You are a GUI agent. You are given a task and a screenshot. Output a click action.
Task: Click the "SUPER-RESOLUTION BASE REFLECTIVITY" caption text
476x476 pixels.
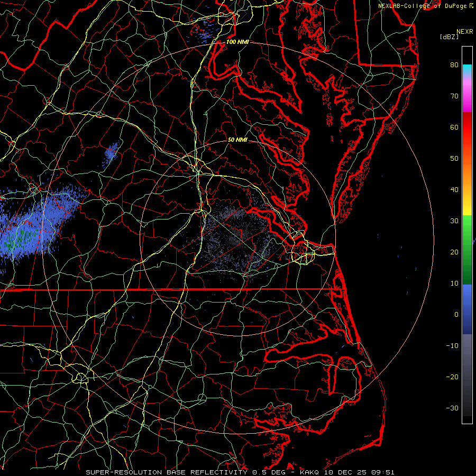167,472
